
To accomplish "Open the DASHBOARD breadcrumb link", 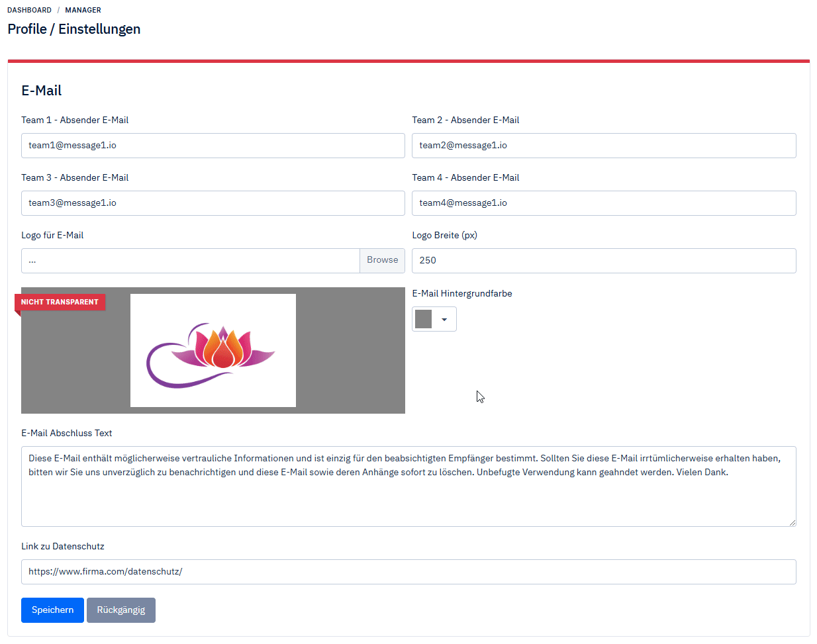I will click(x=29, y=10).
